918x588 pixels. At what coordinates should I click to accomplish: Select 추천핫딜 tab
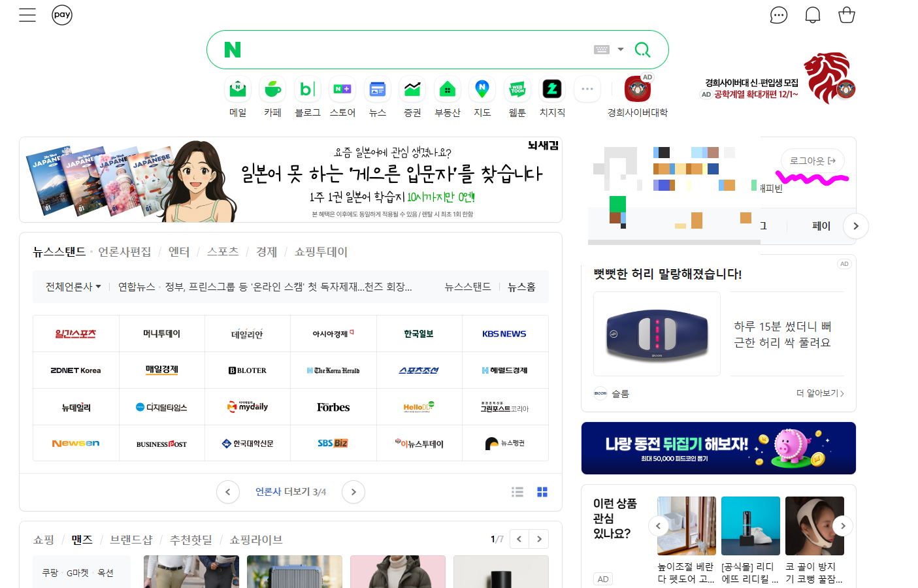(x=191, y=540)
